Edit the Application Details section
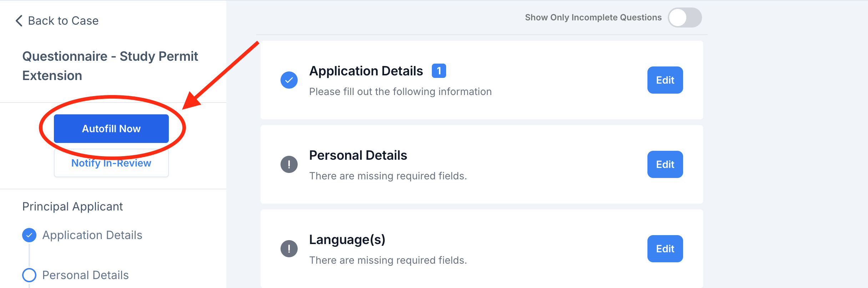The width and height of the screenshot is (868, 288). (665, 80)
